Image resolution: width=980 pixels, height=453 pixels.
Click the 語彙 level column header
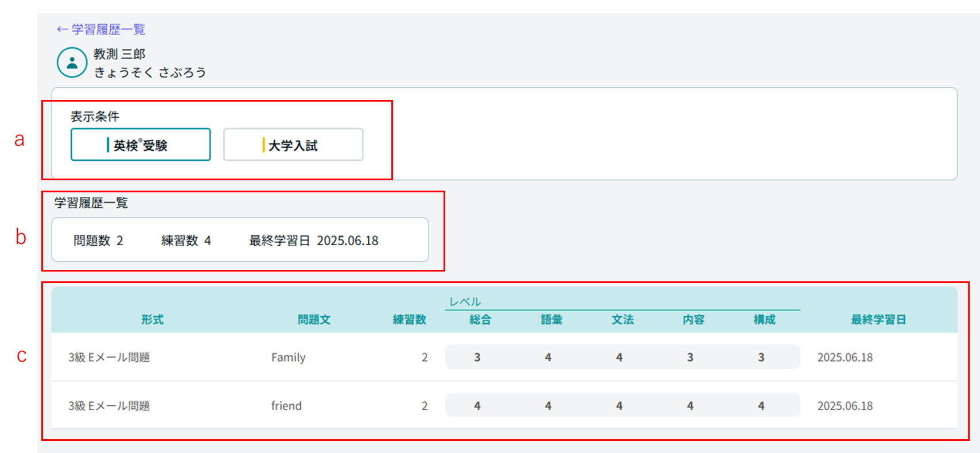pos(551,320)
